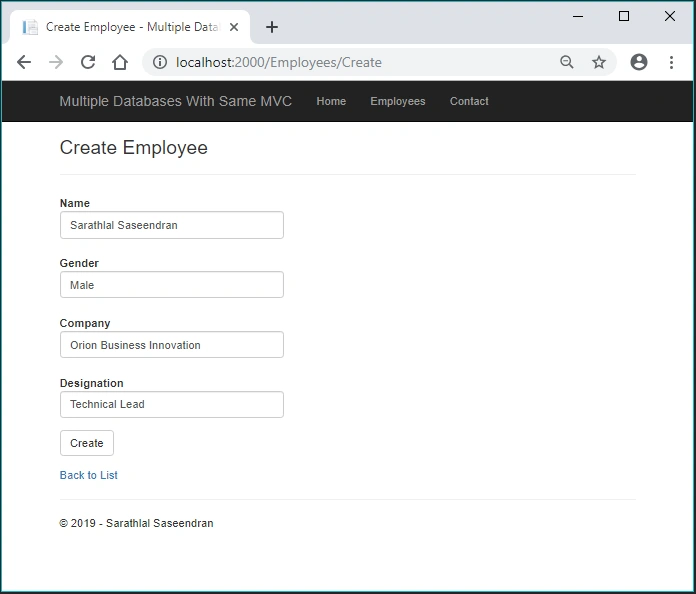This screenshot has height=594, width=696.
Task: Click the Designation field label
Action: click(x=91, y=383)
